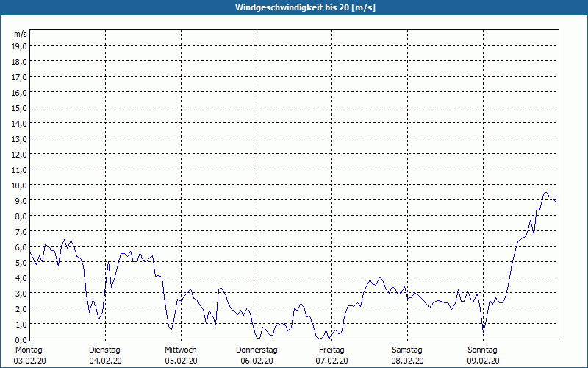Click the curve's sharp dip at the Sonntag gridline
This screenshot has height=368, width=588.
click(x=484, y=333)
